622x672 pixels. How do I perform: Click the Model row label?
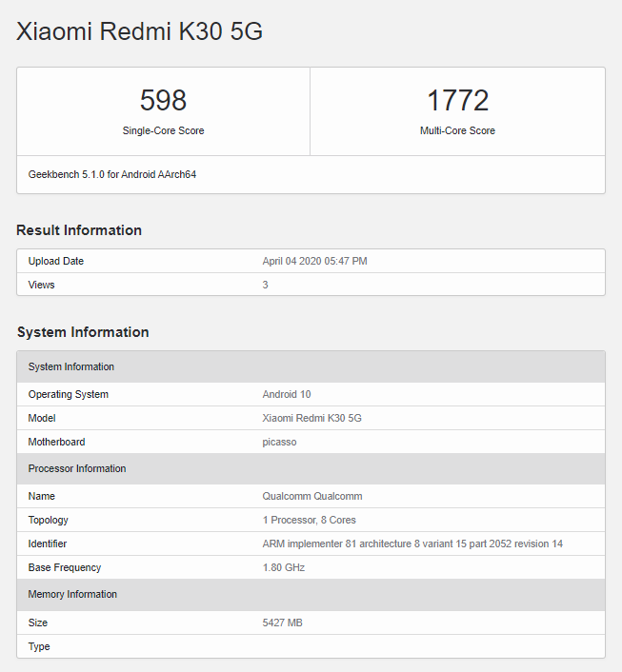[42, 418]
